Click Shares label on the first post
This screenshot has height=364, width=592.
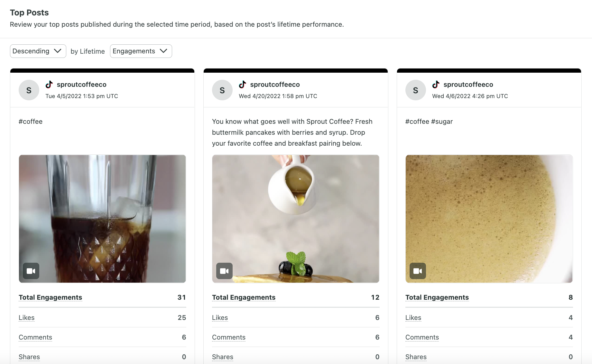click(29, 357)
